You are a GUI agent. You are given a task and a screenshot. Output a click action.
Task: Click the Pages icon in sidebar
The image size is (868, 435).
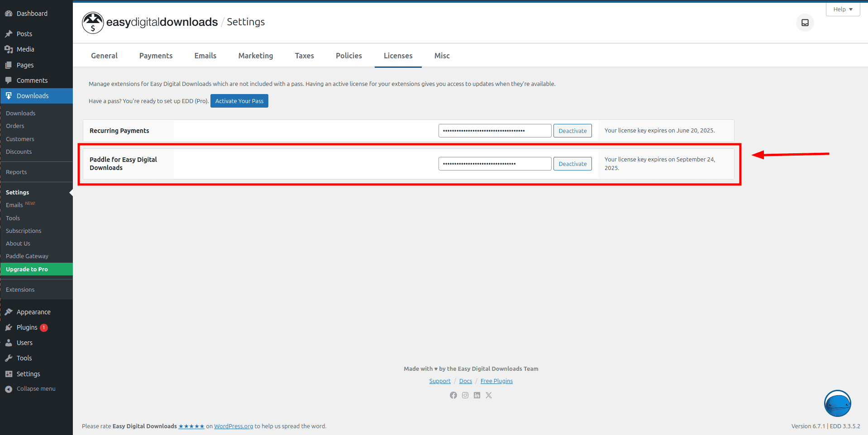[x=9, y=65]
